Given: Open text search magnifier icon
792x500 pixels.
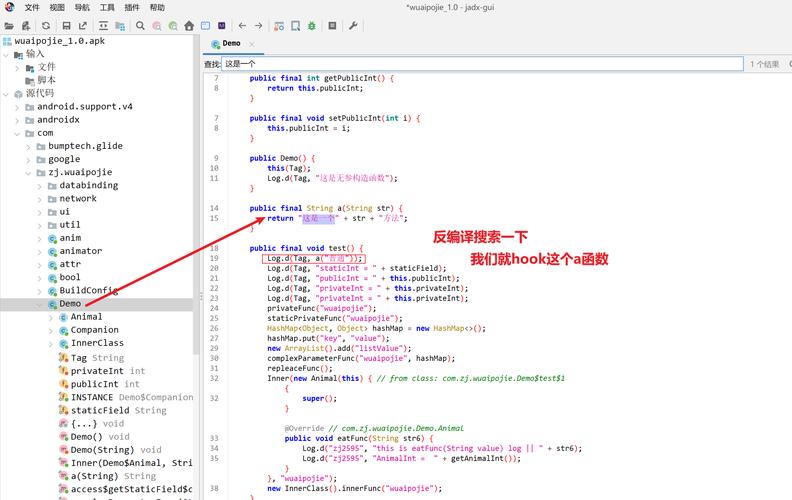Looking at the screenshot, I should (140, 26).
